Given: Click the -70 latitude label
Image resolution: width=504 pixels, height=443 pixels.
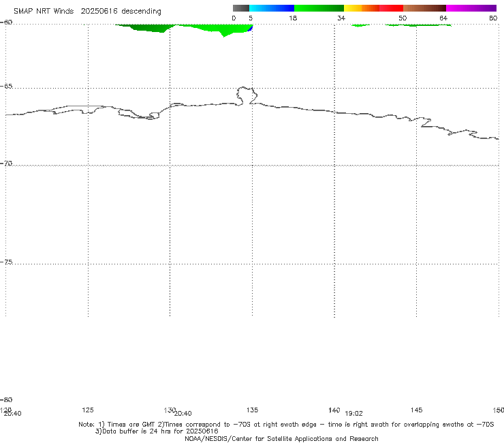Looking at the screenshot, I should pos(6,164).
